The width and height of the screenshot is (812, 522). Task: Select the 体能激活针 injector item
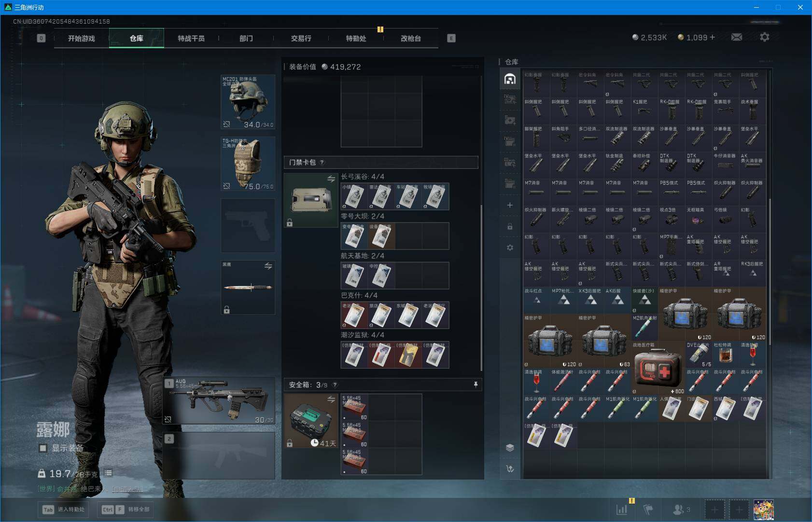pyautogui.click(x=563, y=382)
